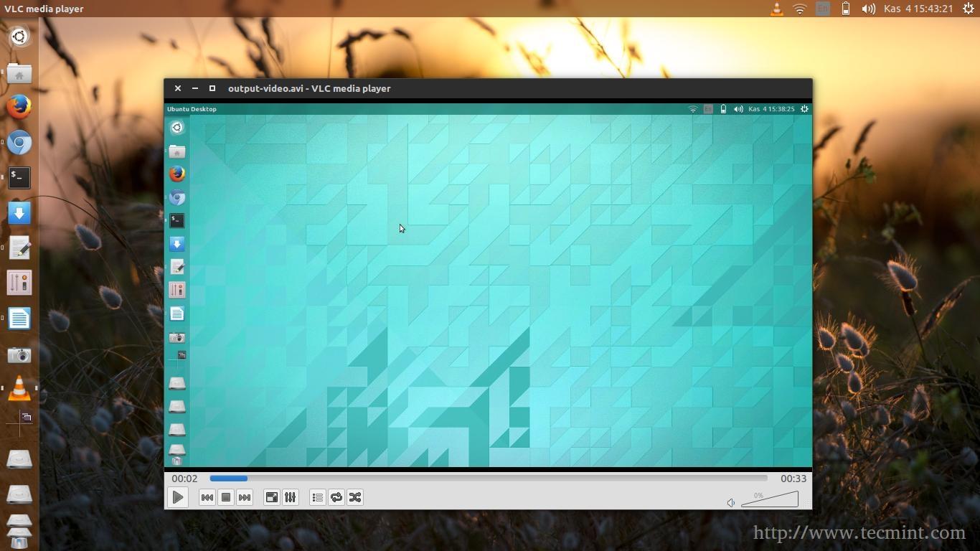The image size is (980, 551).
Task: Toggle fullscreen video mode in VLC
Action: tap(272, 497)
